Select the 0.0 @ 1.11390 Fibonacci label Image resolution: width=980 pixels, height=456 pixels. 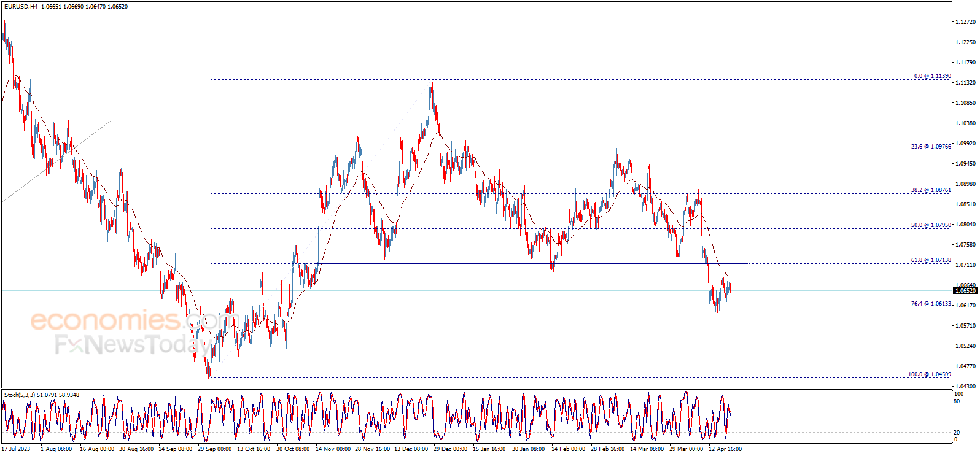[x=932, y=76]
